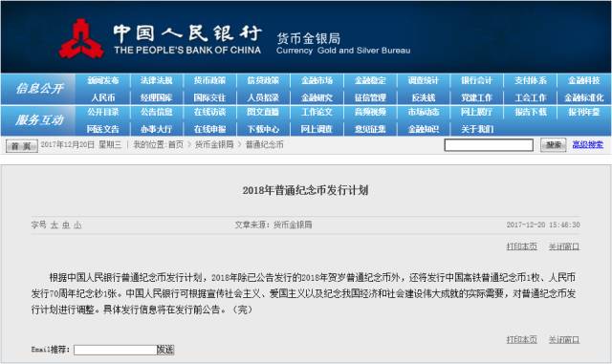This screenshot has width=612, height=364.
Task: Focus the Email recommendation input field
Action: coord(116,350)
